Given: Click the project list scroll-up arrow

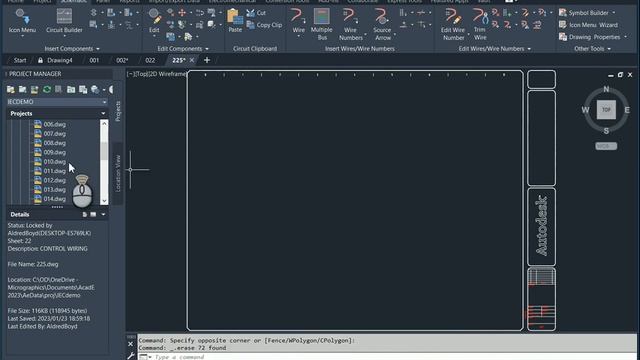Looking at the screenshot, I should pos(104,123).
